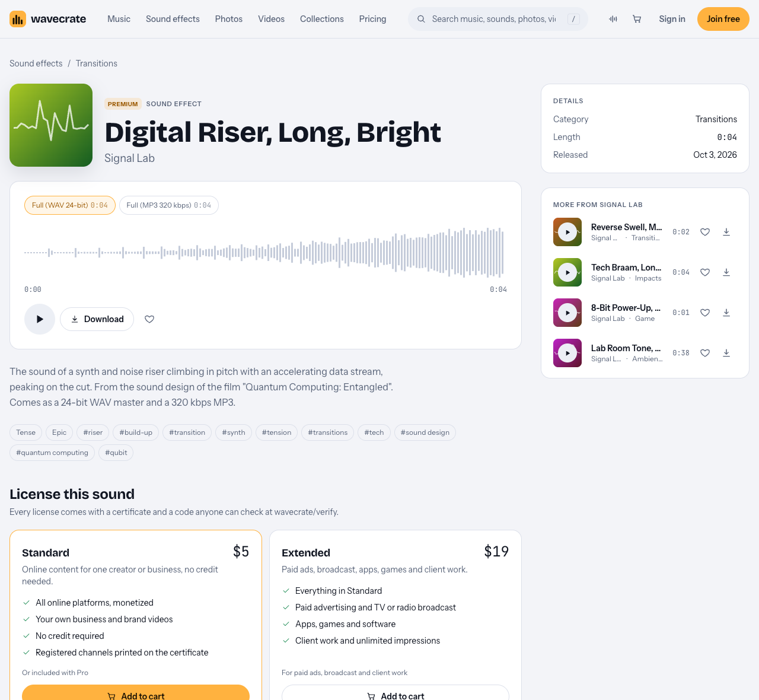Like the 8-Bit Power-Up track
The height and width of the screenshot is (700, 759).
[705, 313]
